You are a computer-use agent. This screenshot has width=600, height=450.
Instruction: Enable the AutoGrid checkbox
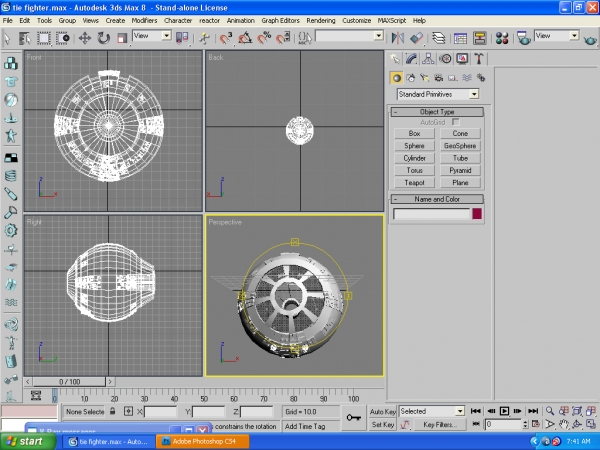click(455, 122)
